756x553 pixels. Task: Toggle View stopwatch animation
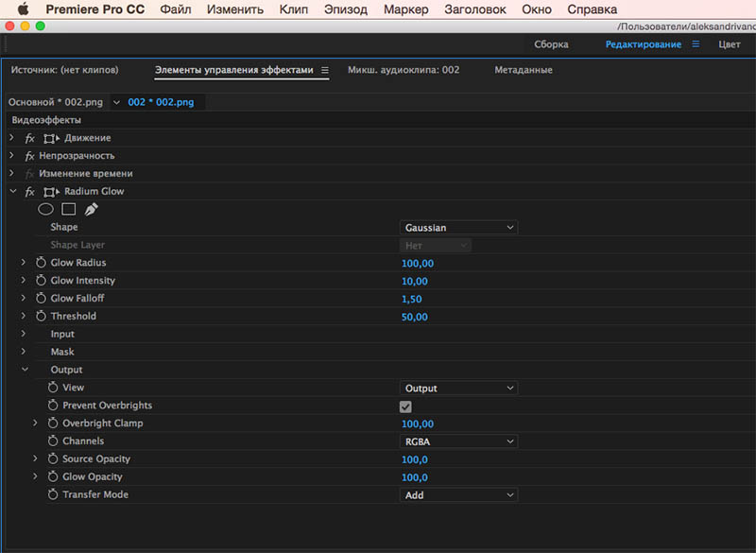53,388
